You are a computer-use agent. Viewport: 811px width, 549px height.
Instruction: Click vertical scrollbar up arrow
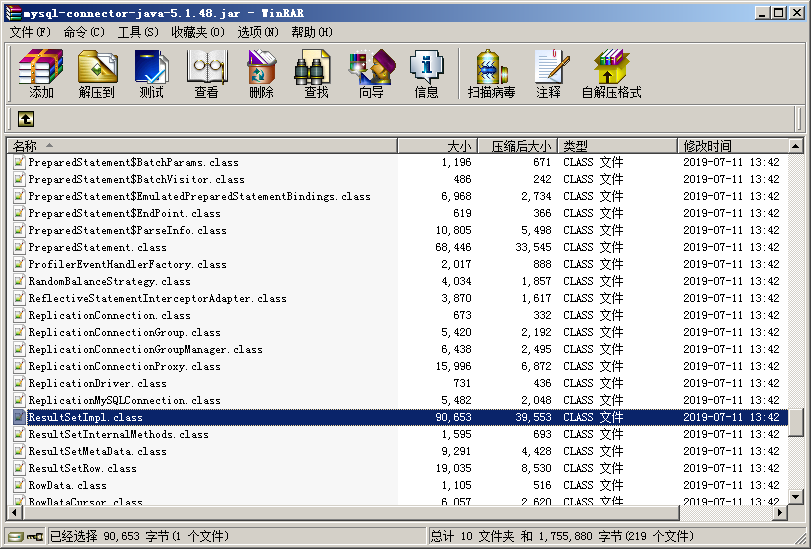click(x=796, y=146)
